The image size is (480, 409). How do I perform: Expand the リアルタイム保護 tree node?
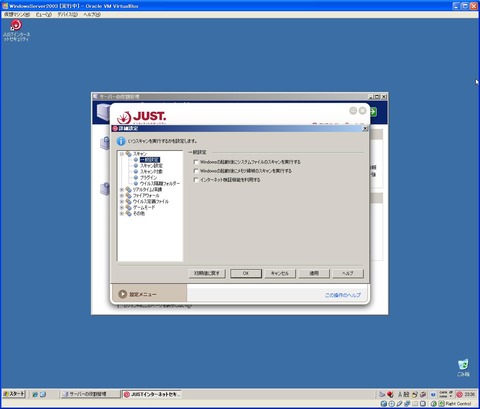122,189
